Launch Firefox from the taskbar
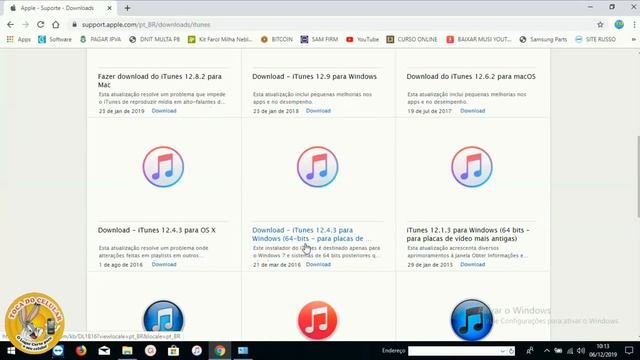 tap(81, 351)
